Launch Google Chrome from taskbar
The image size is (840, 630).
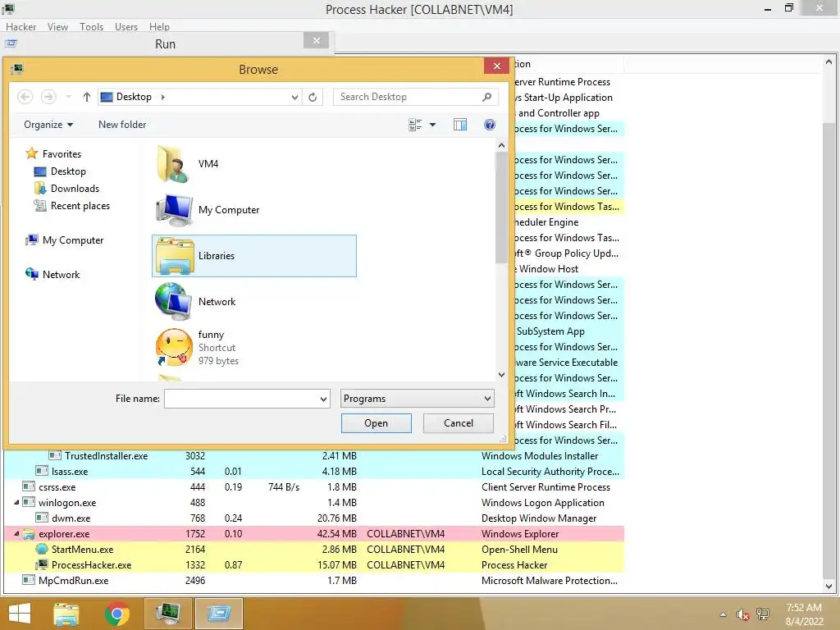point(116,614)
